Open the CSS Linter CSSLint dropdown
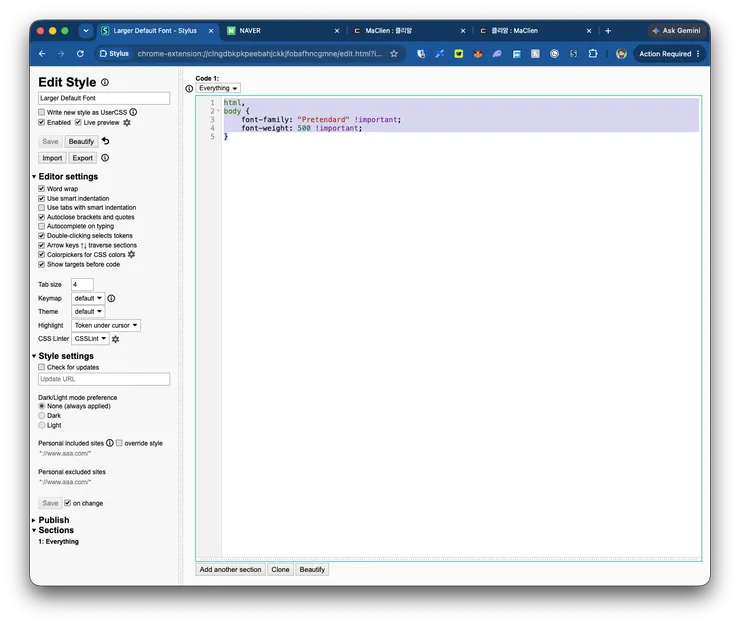Viewport: 740px width, 625px height. (90, 338)
